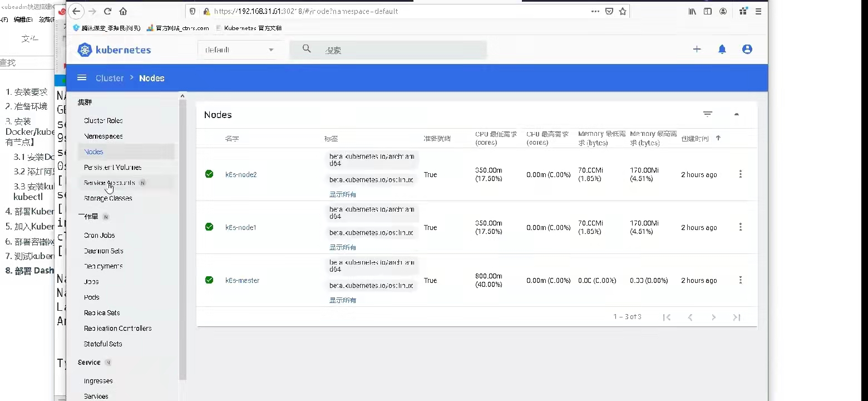Image resolution: width=868 pixels, height=401 pixels.
Task: Open Deployments in the sidebar
Action: (103, 266)
